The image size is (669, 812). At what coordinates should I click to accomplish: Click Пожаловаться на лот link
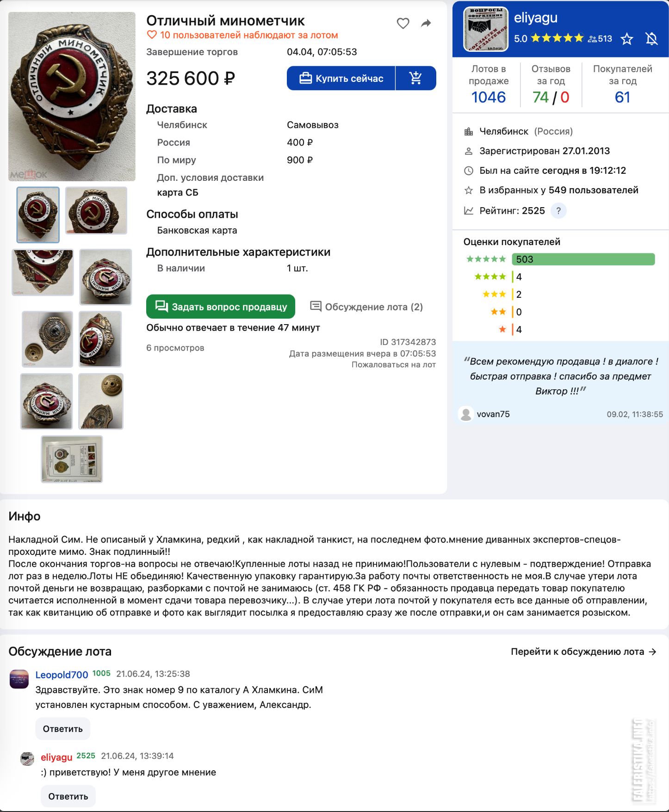click(394, 365)
